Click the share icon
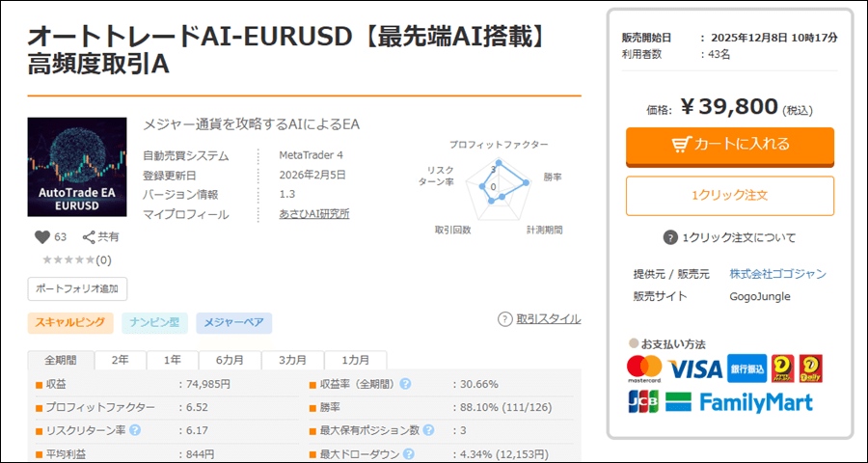Image resolution: width=868 pixels, height=463 pixels. click(x=89, y=236)
